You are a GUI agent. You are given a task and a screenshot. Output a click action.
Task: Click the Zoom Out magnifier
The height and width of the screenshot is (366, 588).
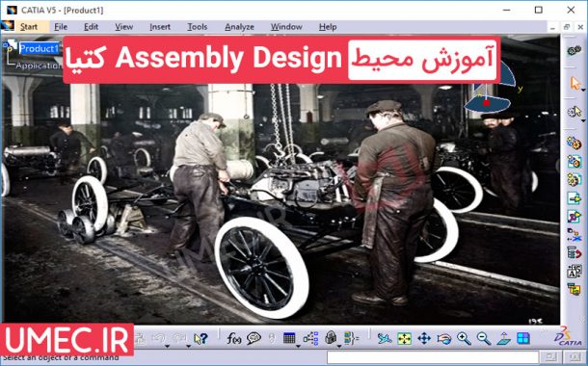tap(484, 339)
